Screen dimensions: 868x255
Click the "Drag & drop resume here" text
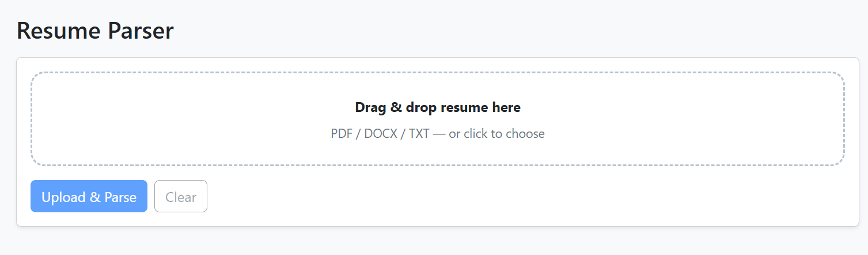[x=437, y=107]
